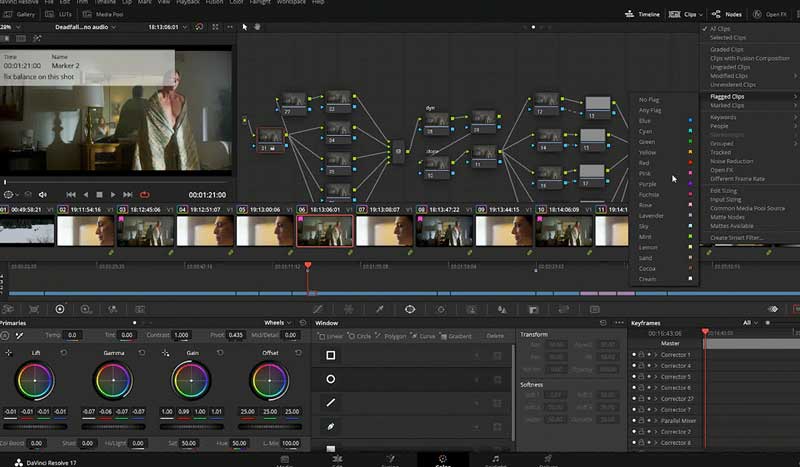Reset the Lift color wheel

(x=64, y=353)
